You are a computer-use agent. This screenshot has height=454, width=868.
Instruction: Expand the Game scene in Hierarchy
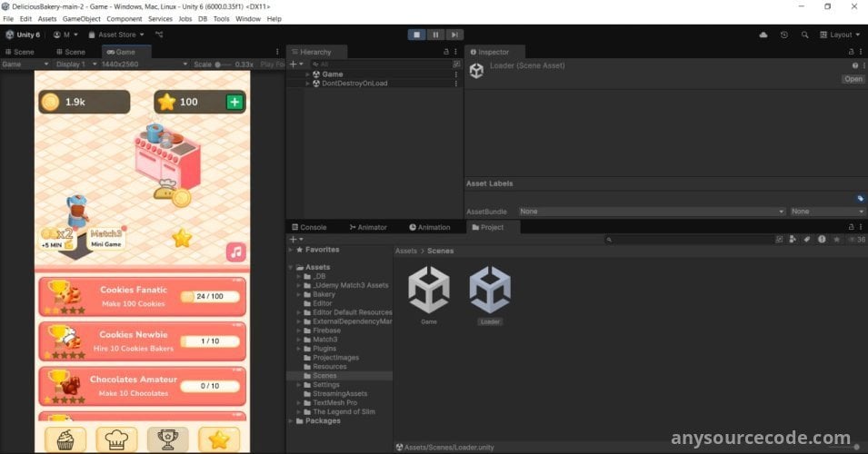point(308,74)
